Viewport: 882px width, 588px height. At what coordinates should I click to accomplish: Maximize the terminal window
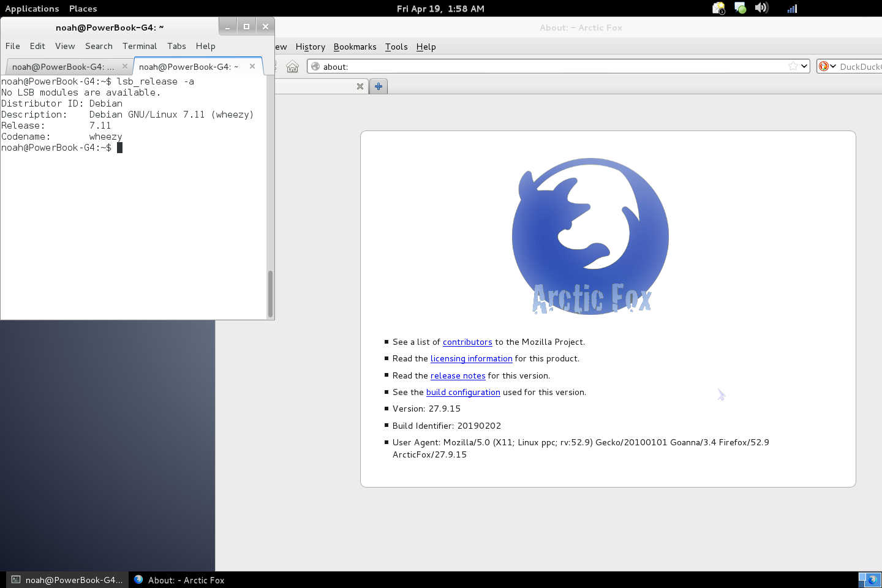[x=246, y=26]
